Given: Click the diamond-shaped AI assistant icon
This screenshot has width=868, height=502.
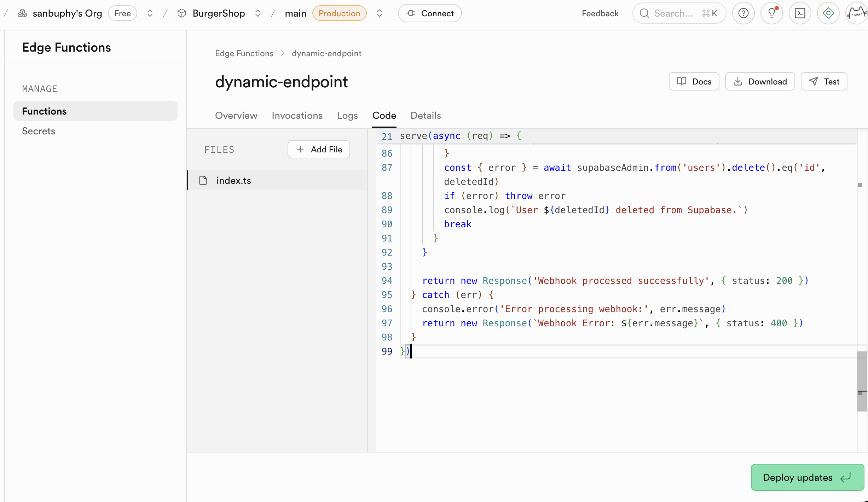Looking at the screenshot, I should 828,13.
